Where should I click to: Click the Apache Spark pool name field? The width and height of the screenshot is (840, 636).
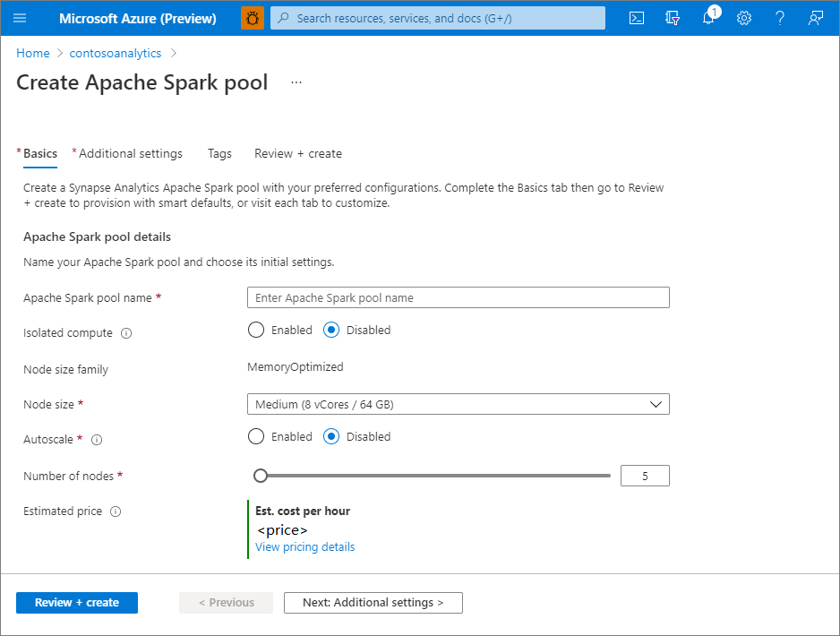(x=458, y=297)
